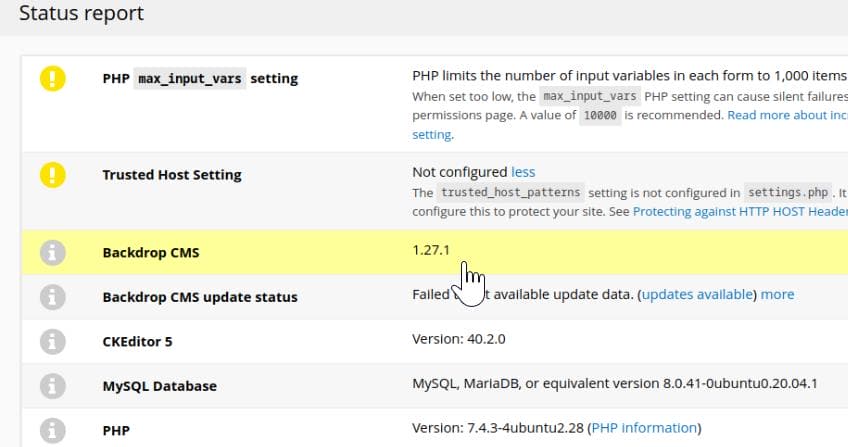848x447 pixels.
Task: Click info icon for Backdrop CMS update status
Action: click(52, 297)
